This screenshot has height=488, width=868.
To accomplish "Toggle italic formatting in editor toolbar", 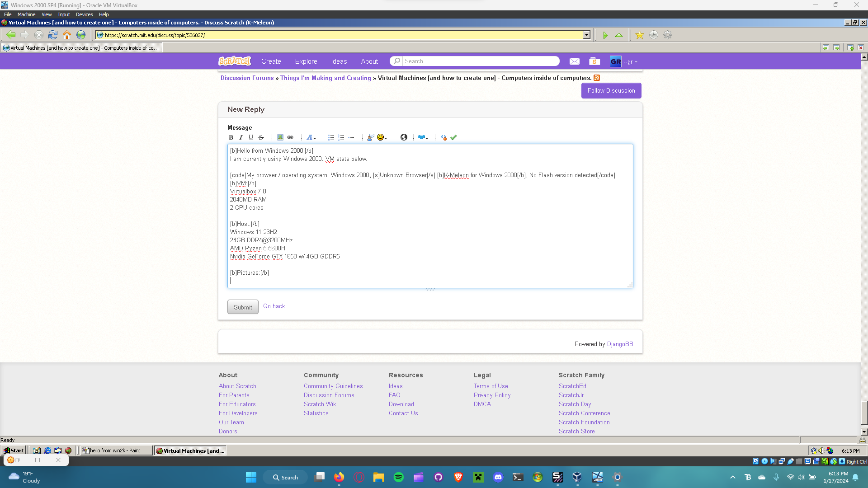I will (x=241, y=137).
